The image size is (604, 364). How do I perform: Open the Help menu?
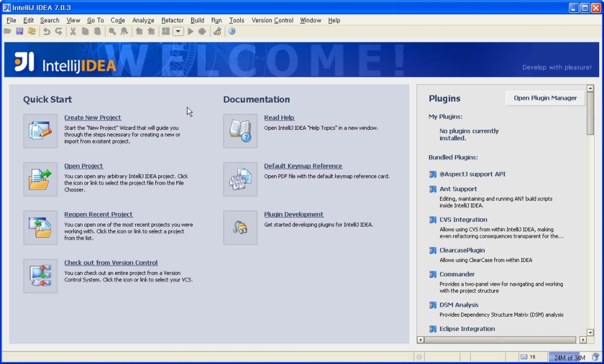click(334, 21)
